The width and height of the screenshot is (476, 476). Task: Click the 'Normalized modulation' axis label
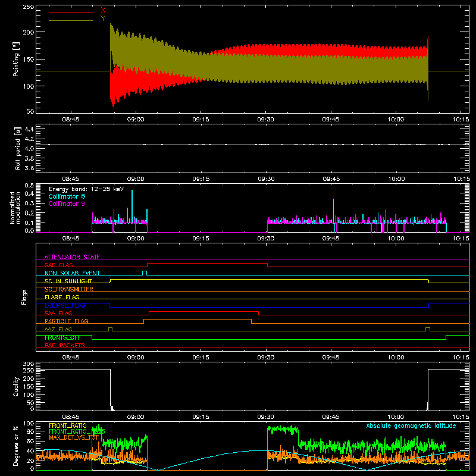coord(15,208)
